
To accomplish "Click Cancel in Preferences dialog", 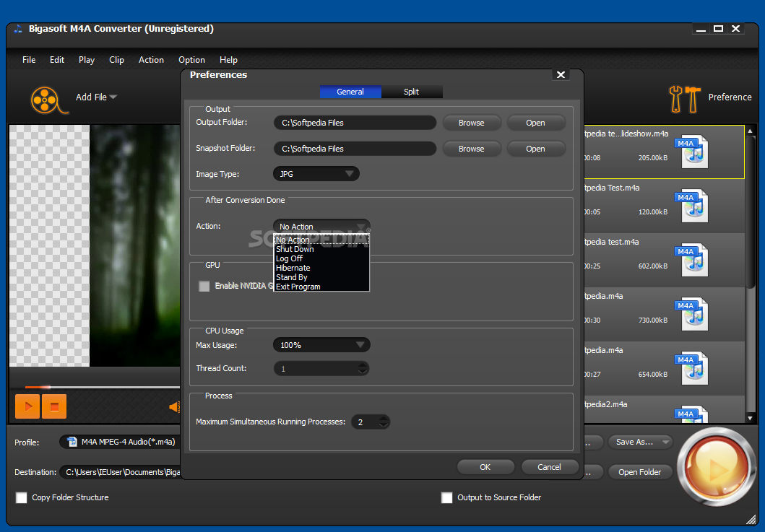I will coord(549,467).
